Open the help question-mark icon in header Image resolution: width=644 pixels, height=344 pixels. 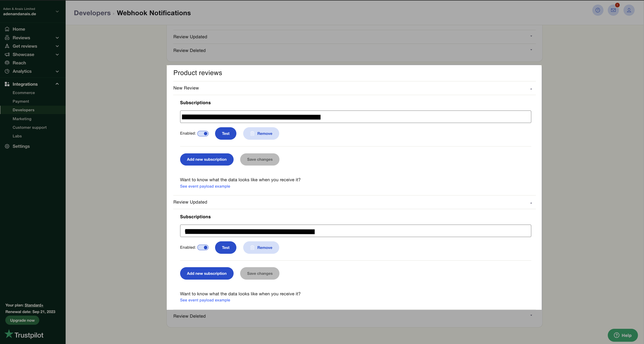[598, 10]
